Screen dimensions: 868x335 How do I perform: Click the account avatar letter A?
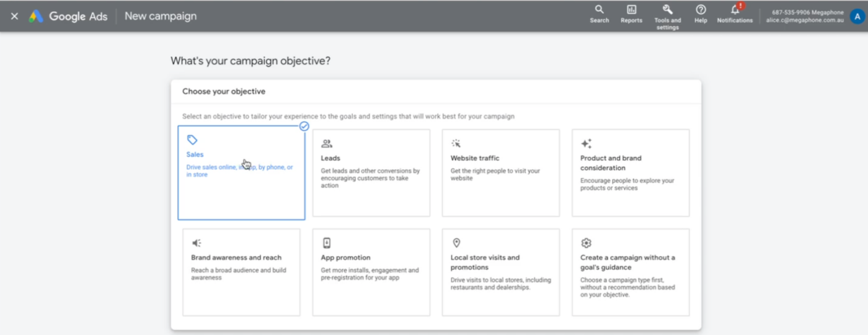pos(857,16)
